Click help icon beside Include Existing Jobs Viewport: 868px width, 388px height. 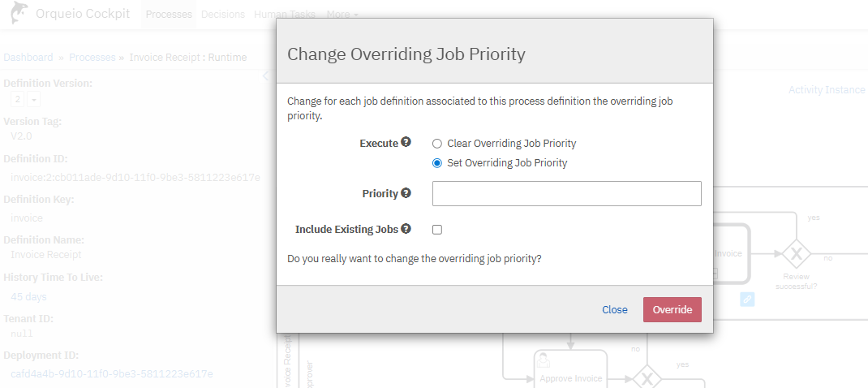pos(406,229)
